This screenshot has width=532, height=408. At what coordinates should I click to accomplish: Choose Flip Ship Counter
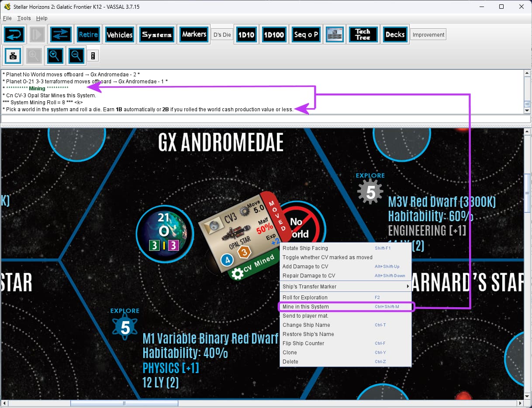345,343
